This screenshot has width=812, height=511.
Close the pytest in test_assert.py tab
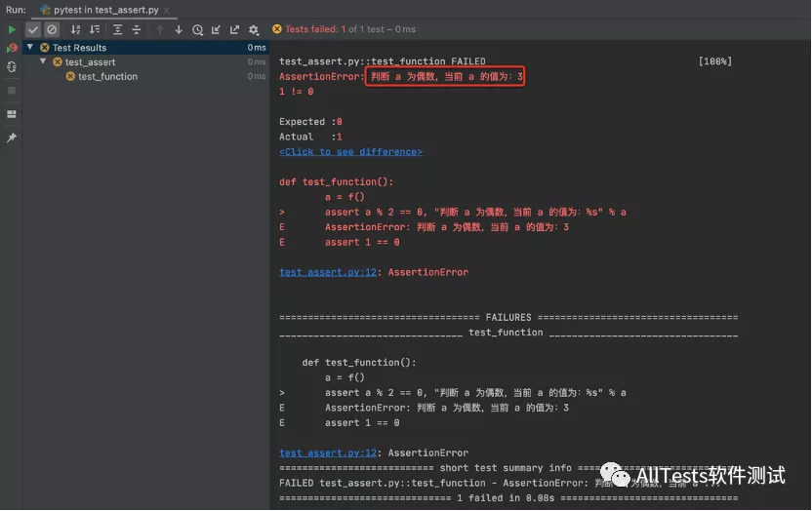coord(167,10)
